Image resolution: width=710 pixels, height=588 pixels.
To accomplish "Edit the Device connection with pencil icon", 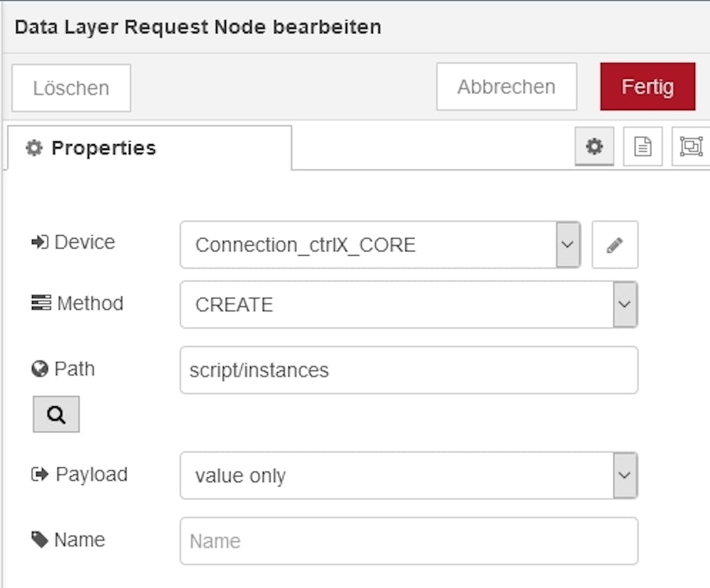I will (x=615, y=245).
